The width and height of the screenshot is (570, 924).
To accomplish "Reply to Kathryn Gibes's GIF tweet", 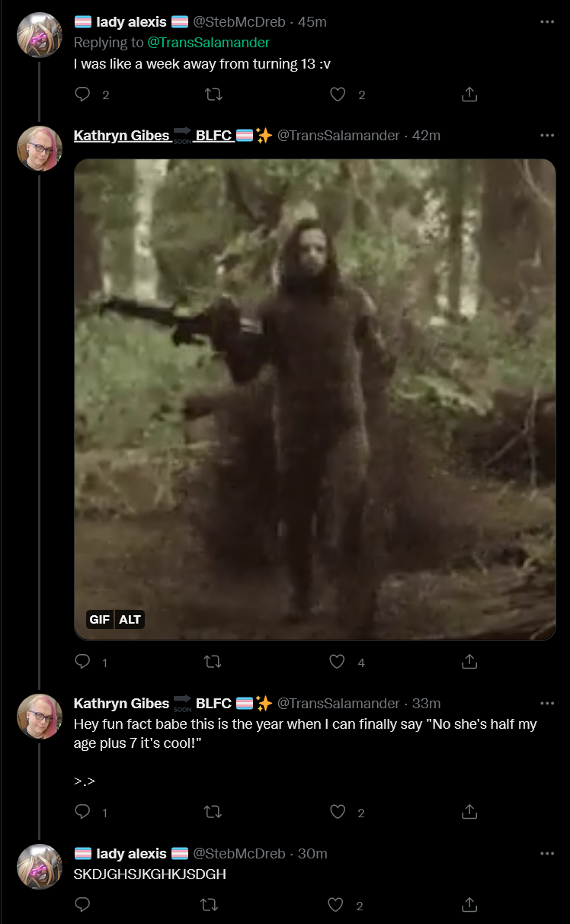I will click(x=83, y=662).
